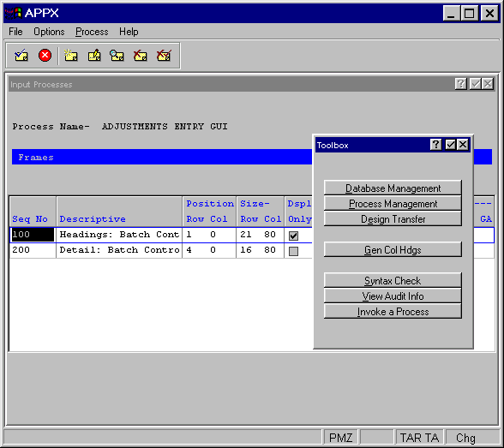The image size is (504, 448).
Task: Open the File menu
Action: tap(15, 32)
